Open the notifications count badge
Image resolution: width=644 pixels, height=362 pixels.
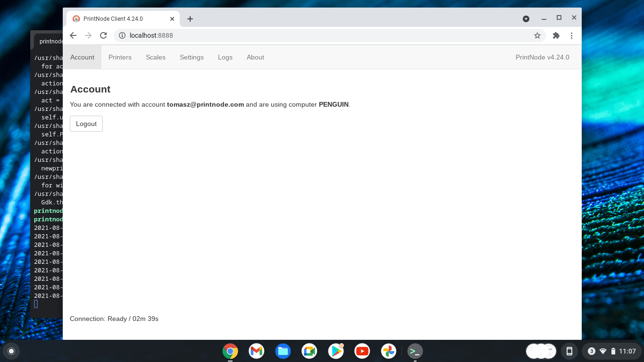pos(592,351)
